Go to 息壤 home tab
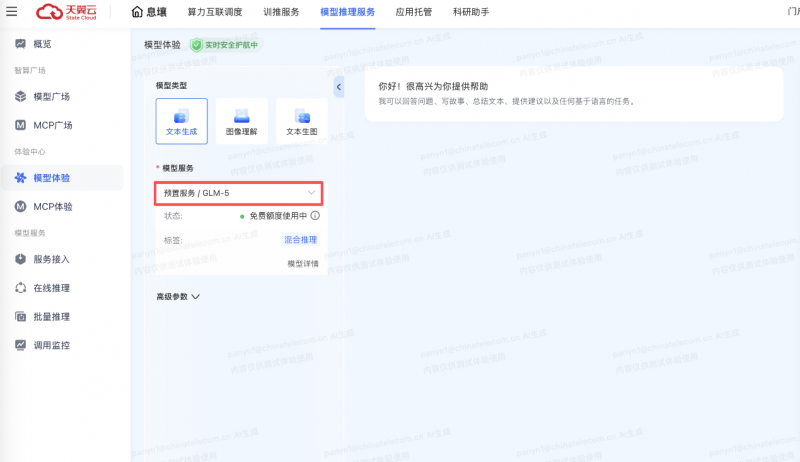The image size is (800, 462). click(x=149, y=12)
